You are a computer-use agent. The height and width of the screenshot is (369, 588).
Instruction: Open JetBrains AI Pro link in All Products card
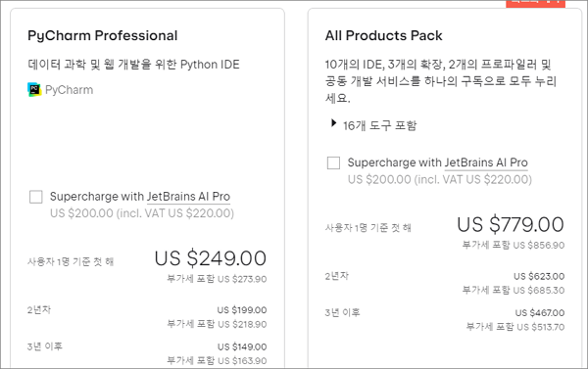486,162
